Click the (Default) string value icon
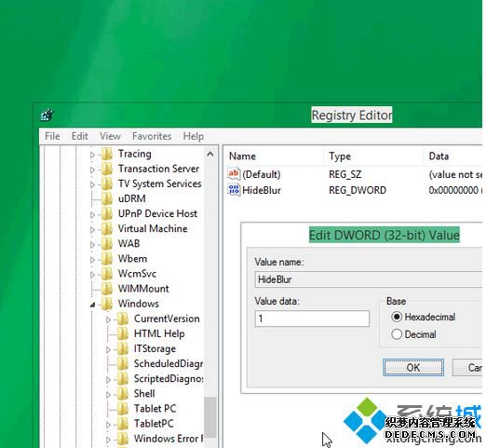Screen dimensions: 486x448 (x=234, y=174)
